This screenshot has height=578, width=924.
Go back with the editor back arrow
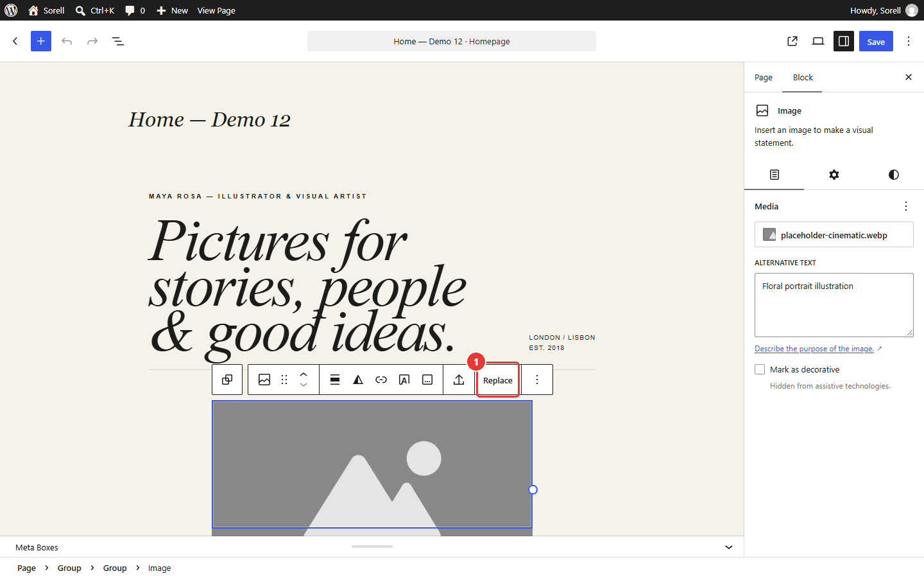[x=15, y=41]
